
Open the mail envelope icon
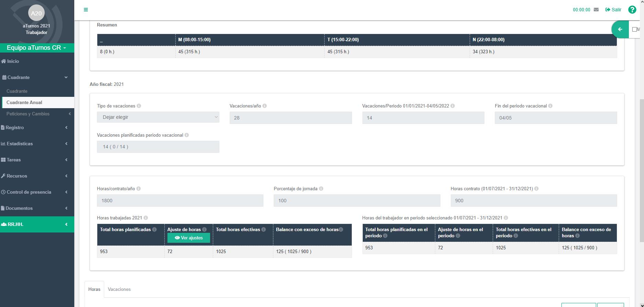pyautogui.click(x=596, y=10)
